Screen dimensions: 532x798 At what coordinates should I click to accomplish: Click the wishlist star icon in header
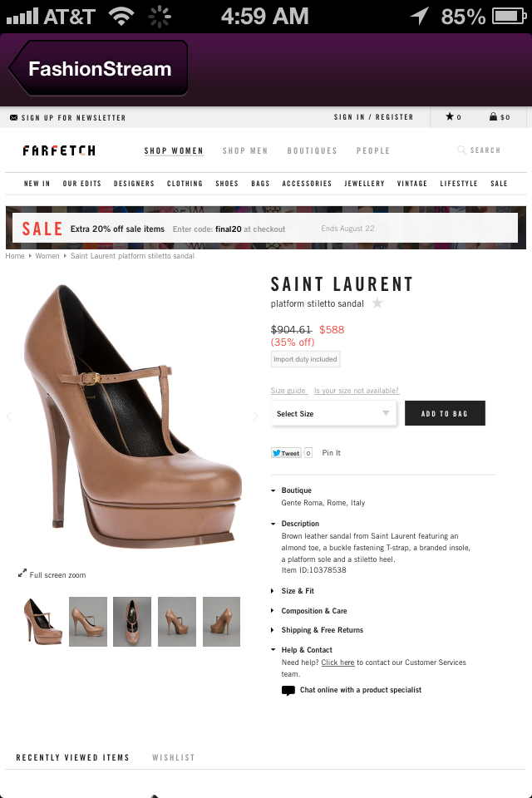[450, 116]
